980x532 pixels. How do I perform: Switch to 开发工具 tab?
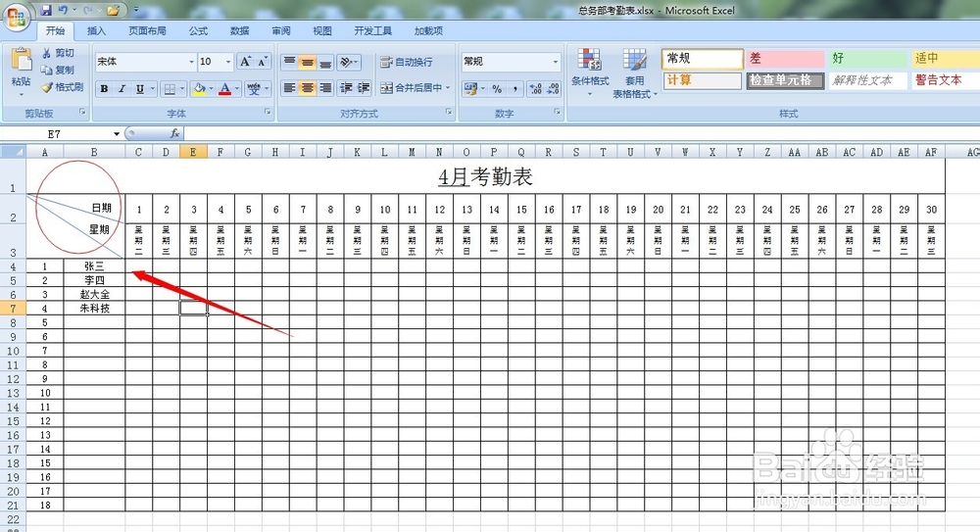[373, 30]
